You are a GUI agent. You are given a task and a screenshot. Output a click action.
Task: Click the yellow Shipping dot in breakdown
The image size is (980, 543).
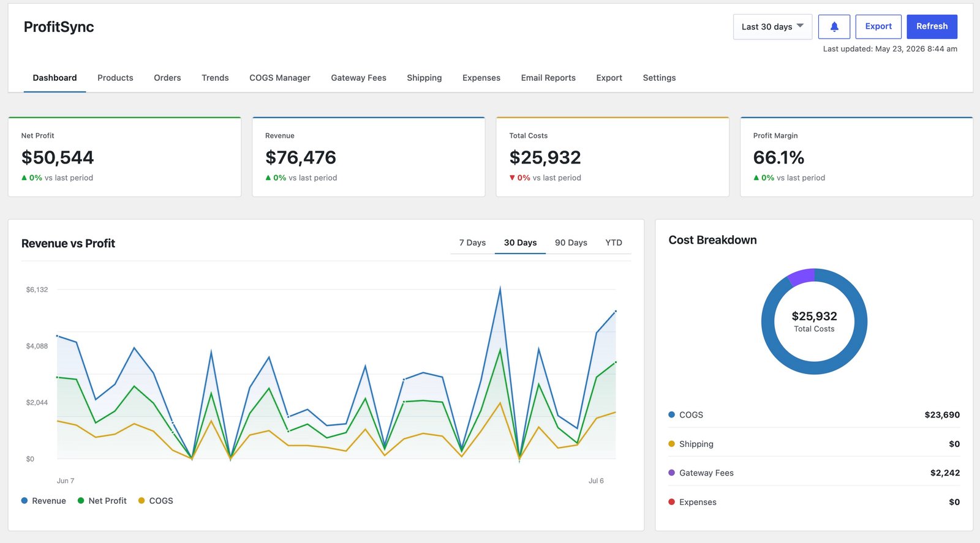point(671,444)
